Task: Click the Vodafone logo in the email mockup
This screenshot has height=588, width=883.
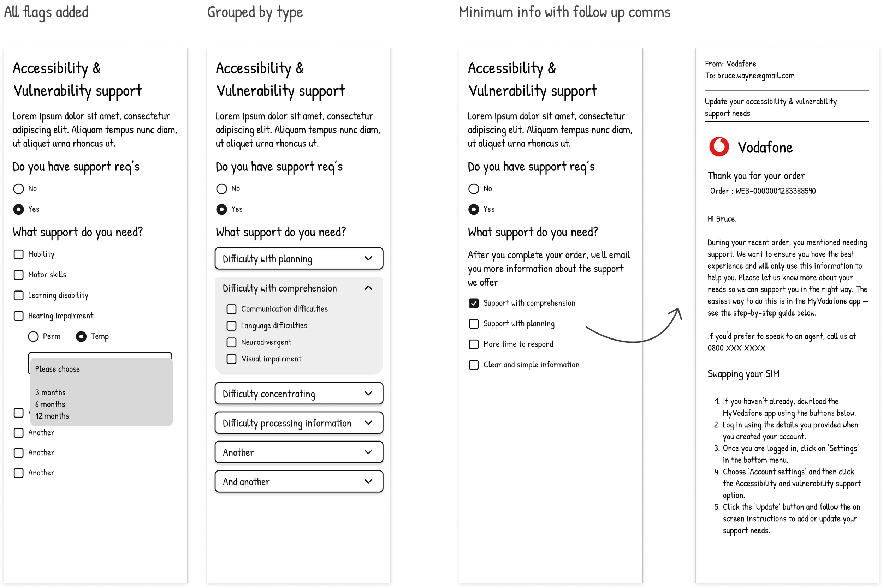Action: tap(719, 146)
